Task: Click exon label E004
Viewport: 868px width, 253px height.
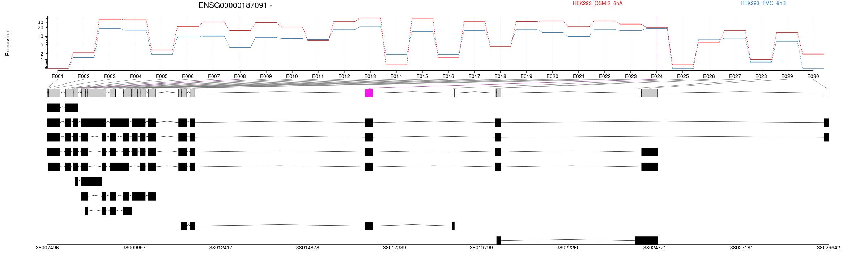Action: tap(136, 76)
